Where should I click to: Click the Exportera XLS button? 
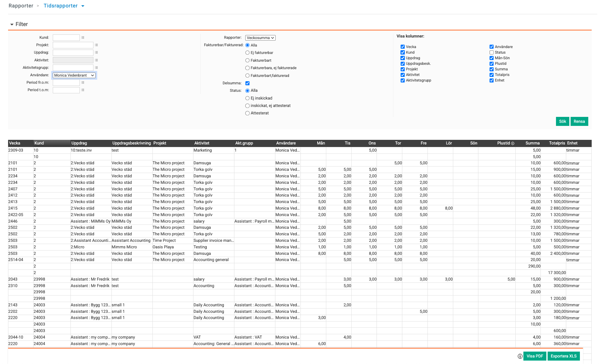pyautogui.click(x=563, y=356)
